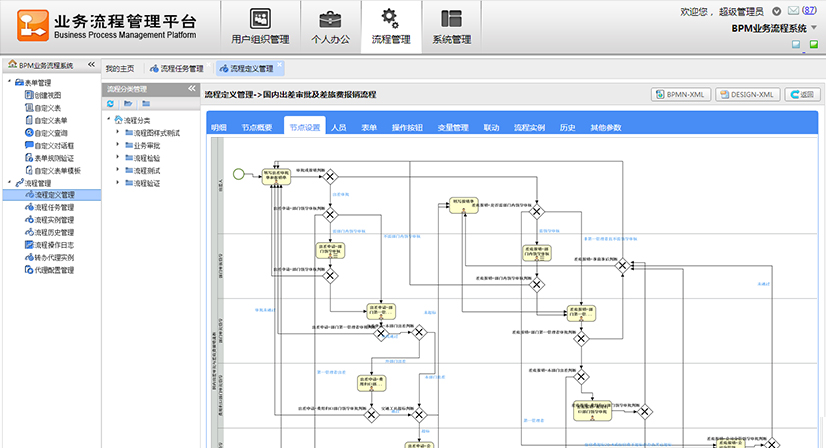
Task: Expand the 流程图样式测试 folder
Action: click(x=119, y=132)
